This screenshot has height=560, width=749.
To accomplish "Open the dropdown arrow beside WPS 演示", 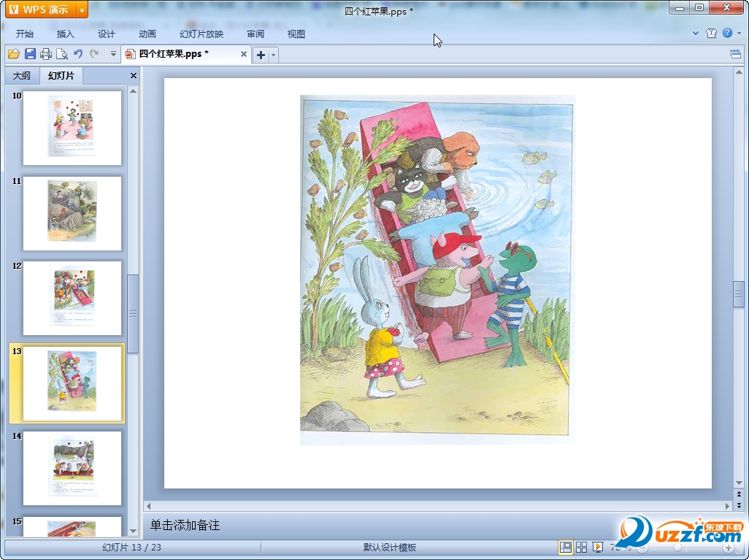I will click(82, 9).
